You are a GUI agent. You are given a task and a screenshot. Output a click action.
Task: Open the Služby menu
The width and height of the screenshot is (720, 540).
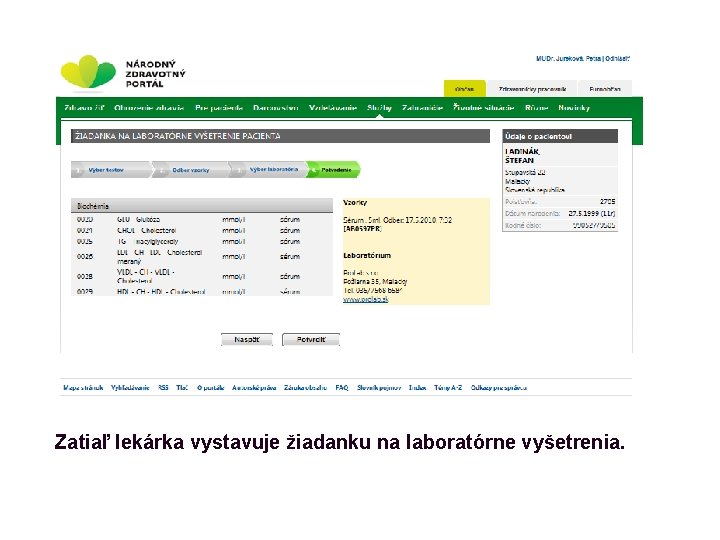(379, 107)
